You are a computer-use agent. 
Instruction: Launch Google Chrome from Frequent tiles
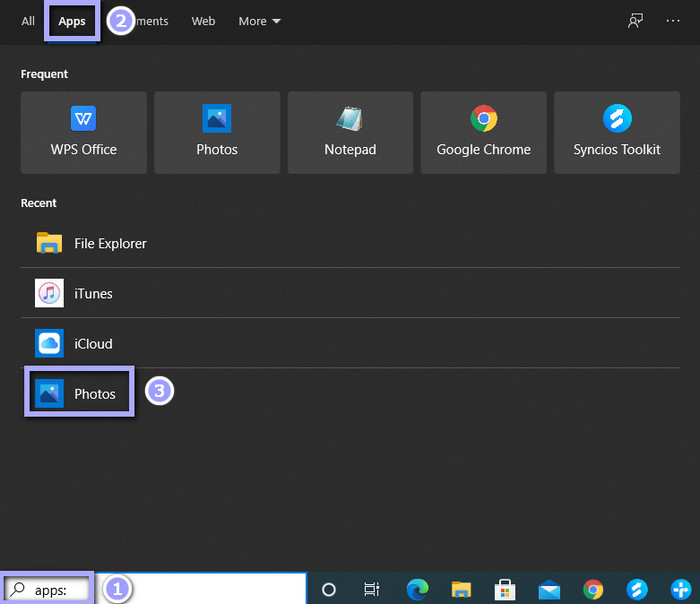click(483, 133)
